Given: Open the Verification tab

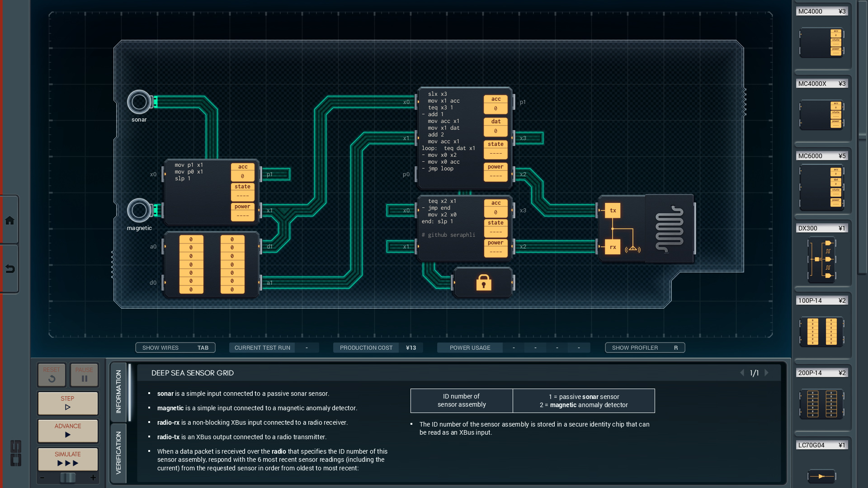Looking at the screenshot, I should click(x=118, y=453).
